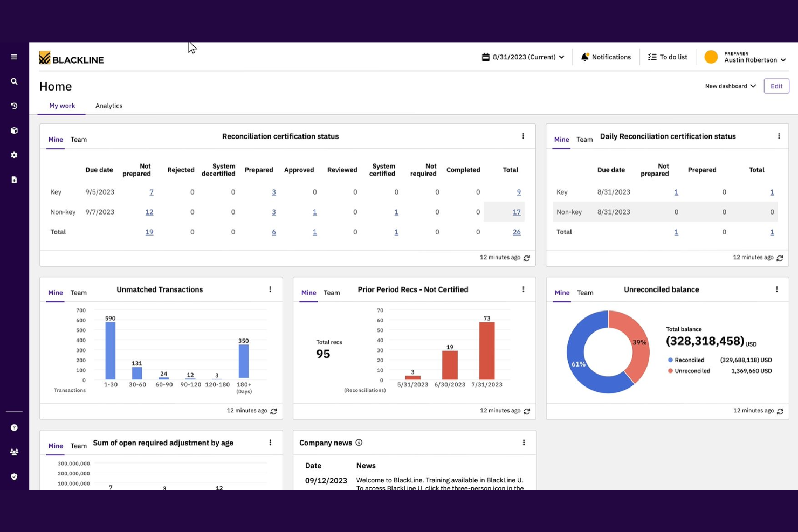Image resolution: width=798 pixels, height=532 pixels.
Task: Open the hamburger menu in the sidebar
Action: (14, 57)
